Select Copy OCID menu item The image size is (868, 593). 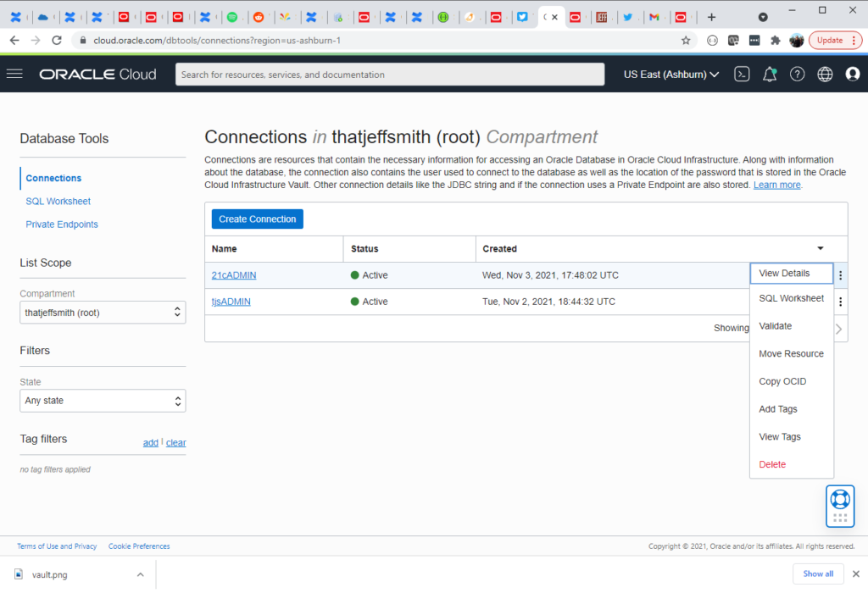pos(791,381)
